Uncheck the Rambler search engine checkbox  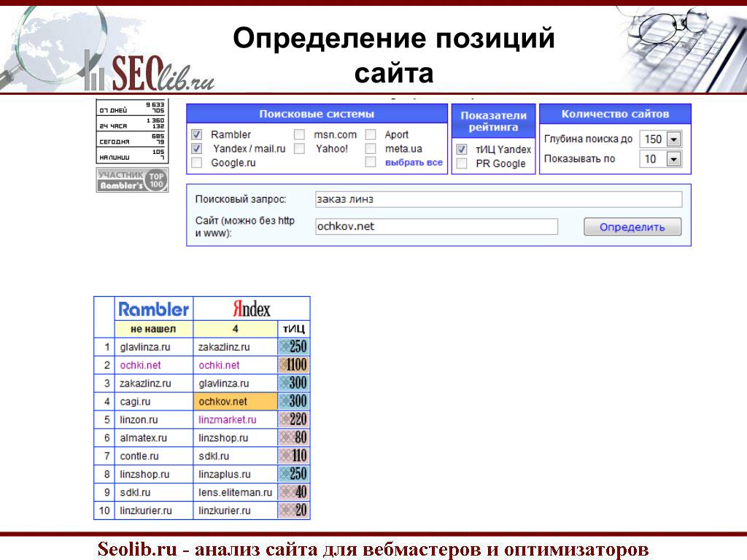(196, 135)
